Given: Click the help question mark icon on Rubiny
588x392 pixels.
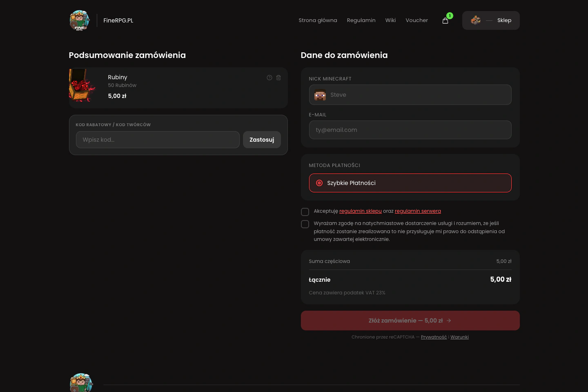Looking at the screenshot, I should click(269, 78).
